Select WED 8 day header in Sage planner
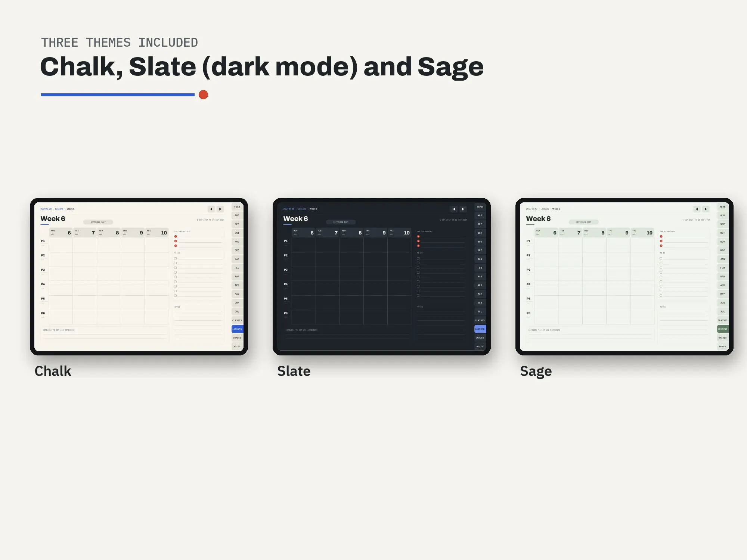747x560 pixels. coord(595,233)
